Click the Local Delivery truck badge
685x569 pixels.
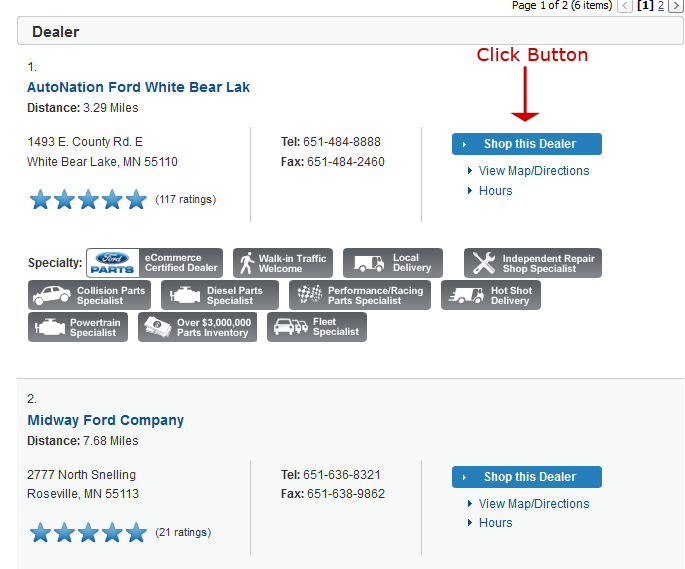click(x=393, y=263)
